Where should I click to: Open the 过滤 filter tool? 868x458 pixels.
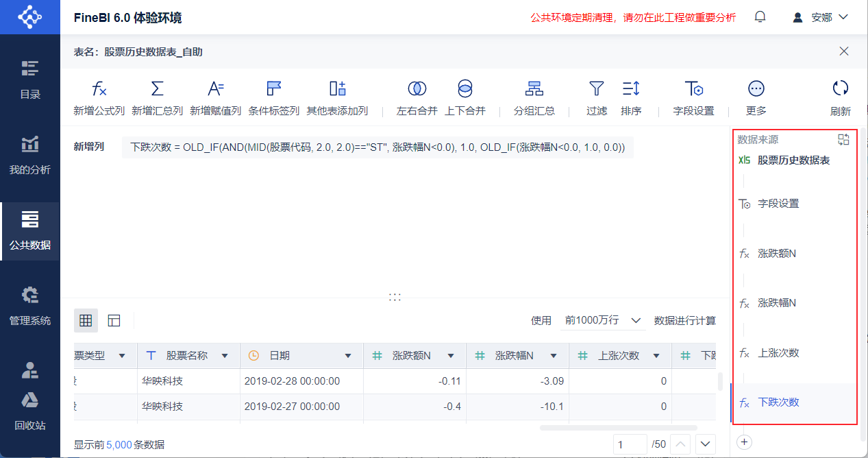pos(597,99)
